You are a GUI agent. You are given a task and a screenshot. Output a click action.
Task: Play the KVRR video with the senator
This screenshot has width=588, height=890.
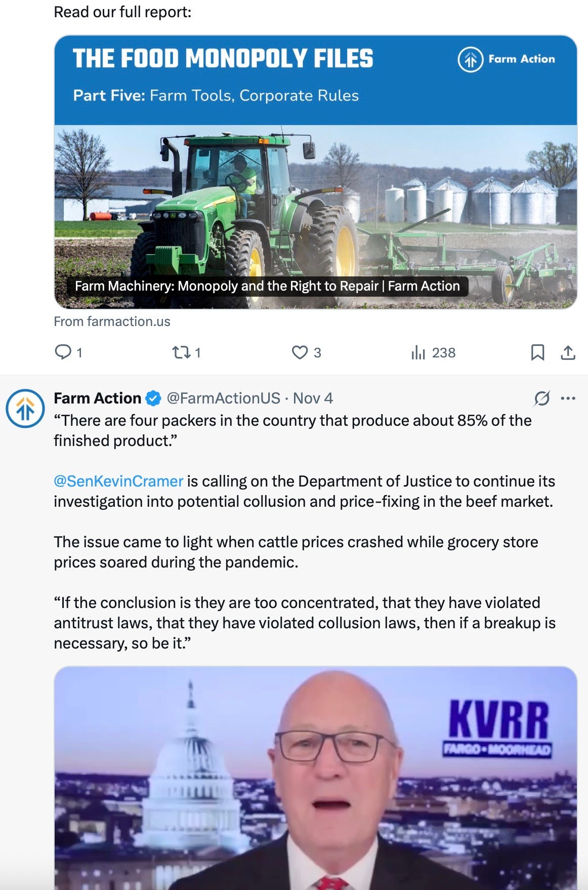coord(315,778)
